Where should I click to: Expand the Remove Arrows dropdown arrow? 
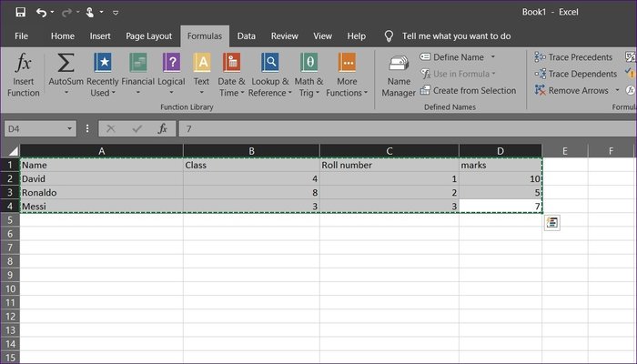(x=617, y=90)
